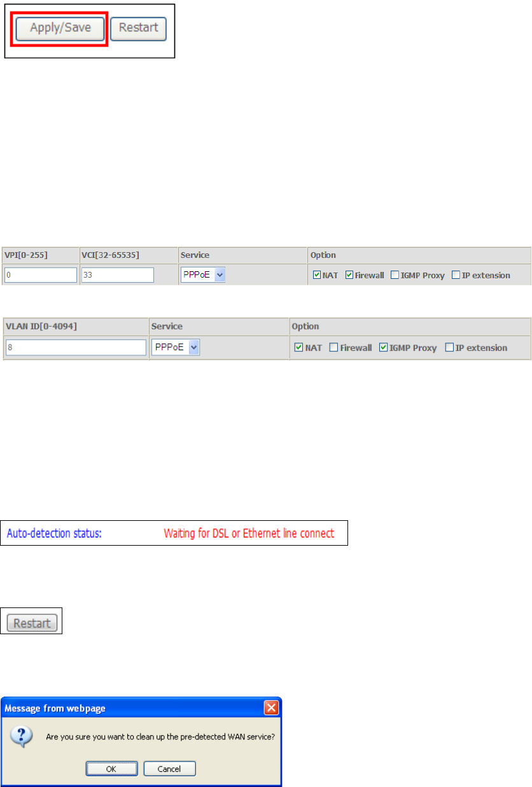Focus the VCI[32-65535] input field
This screenshot has height=787, width=532.
(118, 275)
